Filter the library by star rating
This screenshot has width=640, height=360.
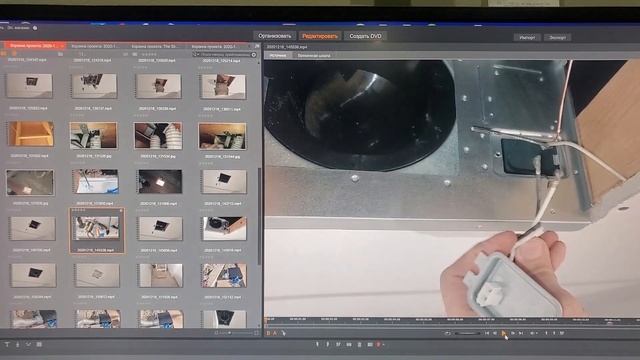(149, 54)
